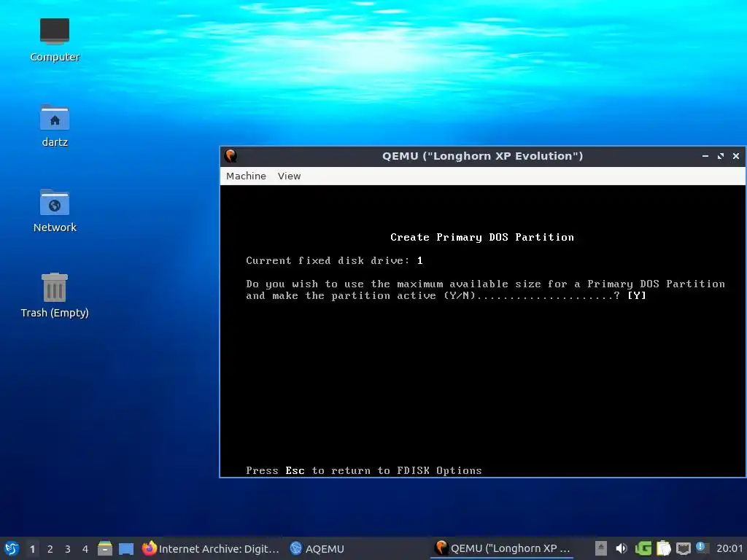Click the [Y] answer field in FDISK
Image resolution: width=747 pixels, height=560 pixels.
point(636,296)
